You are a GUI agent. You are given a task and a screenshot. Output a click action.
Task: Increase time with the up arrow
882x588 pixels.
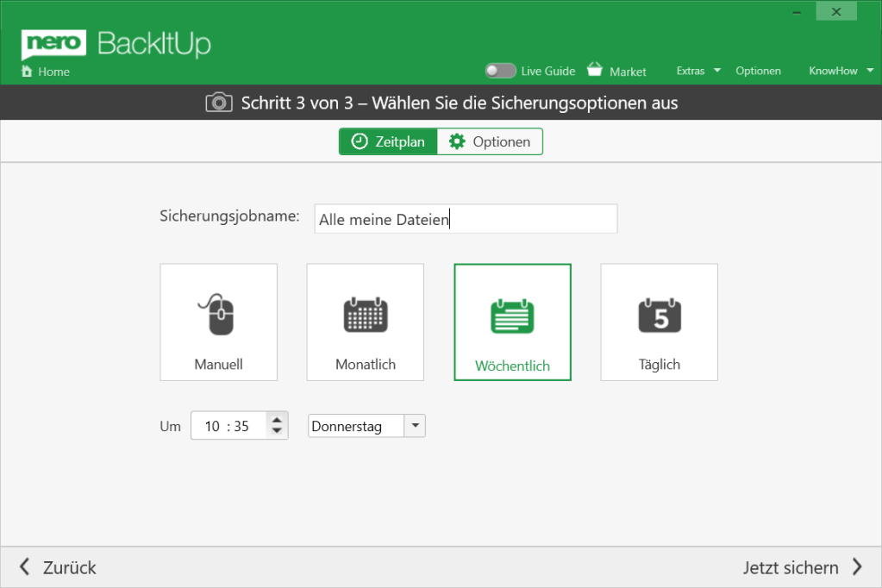click(x=277, y=420)
